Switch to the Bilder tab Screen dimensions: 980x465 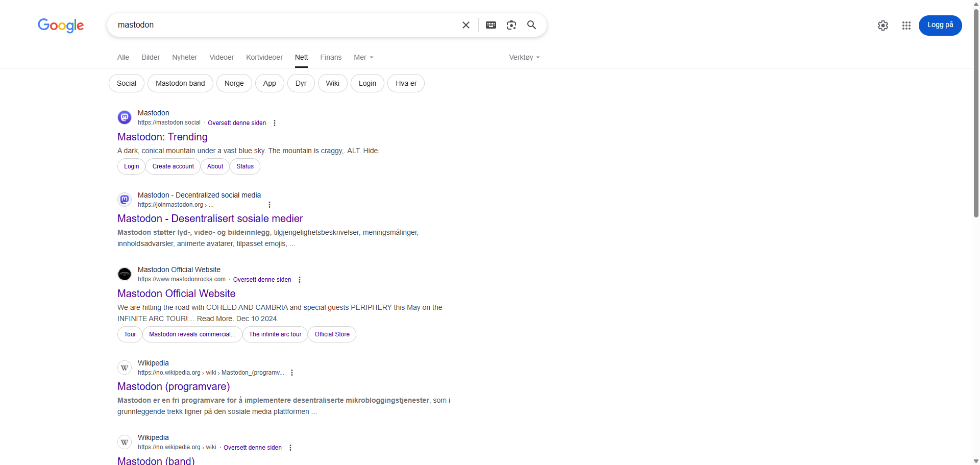(151, 57)
